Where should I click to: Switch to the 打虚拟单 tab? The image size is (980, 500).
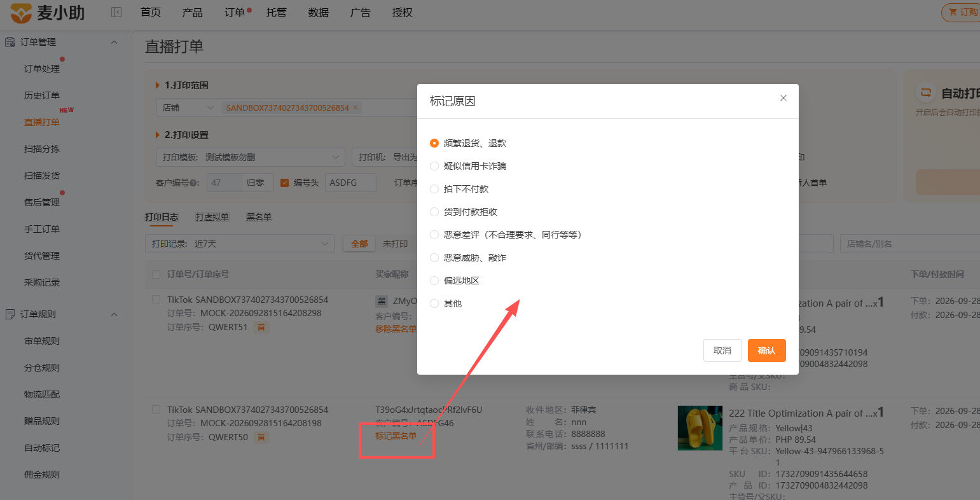point(212,217)
